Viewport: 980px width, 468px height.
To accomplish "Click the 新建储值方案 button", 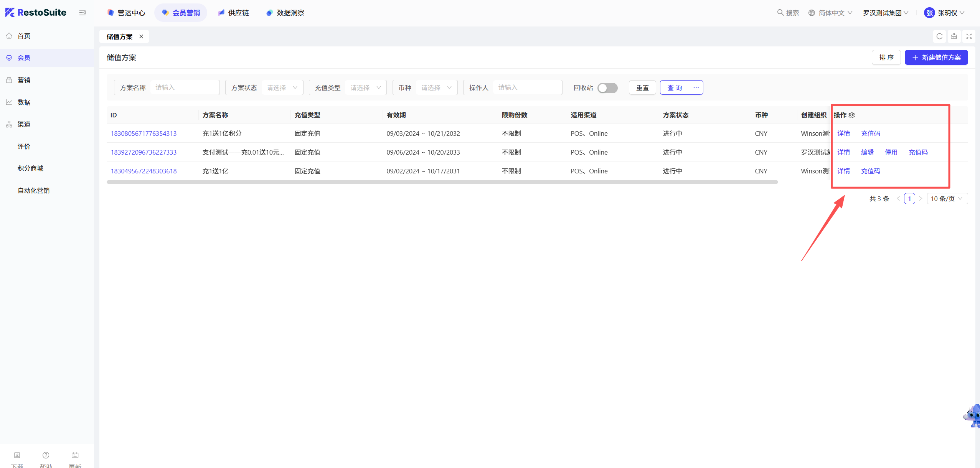I will click(936, 58).
